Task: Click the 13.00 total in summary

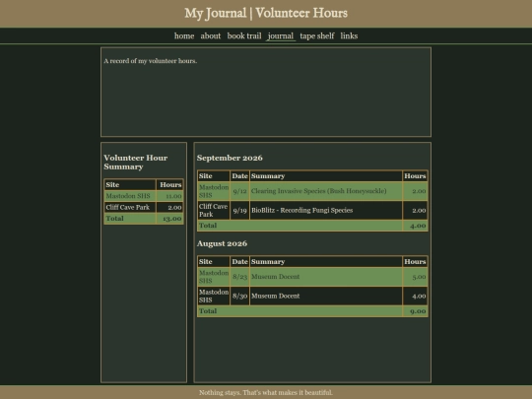Action: [x=170, y=219]
